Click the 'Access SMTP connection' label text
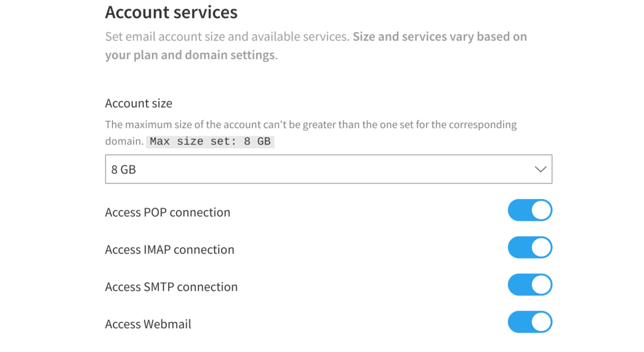The image size is (644, 352). (x=171, y=286)
